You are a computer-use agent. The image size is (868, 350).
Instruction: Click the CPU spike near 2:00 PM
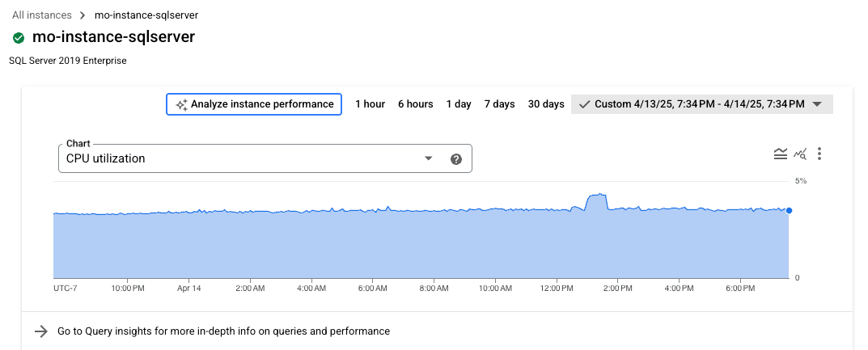[x=597, y=195]
